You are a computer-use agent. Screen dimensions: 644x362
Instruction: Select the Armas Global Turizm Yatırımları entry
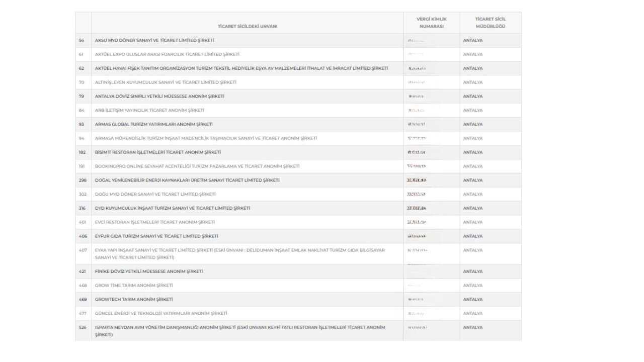[154, 124]
